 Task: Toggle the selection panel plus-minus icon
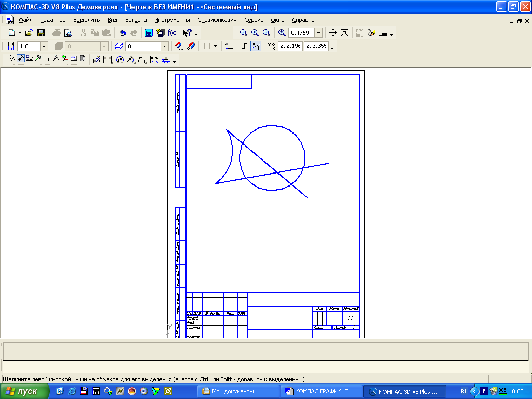pos(65,59)
